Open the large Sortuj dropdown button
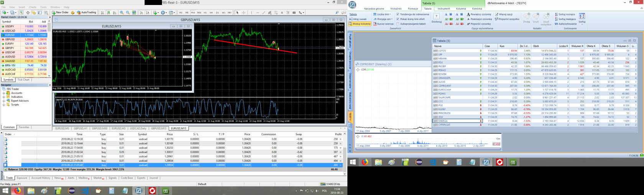 582,18
